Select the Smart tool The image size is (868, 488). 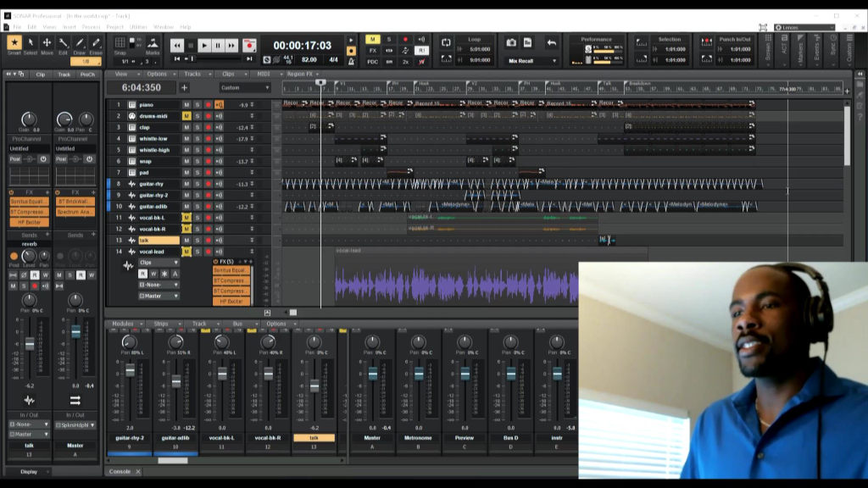[14, 44]
